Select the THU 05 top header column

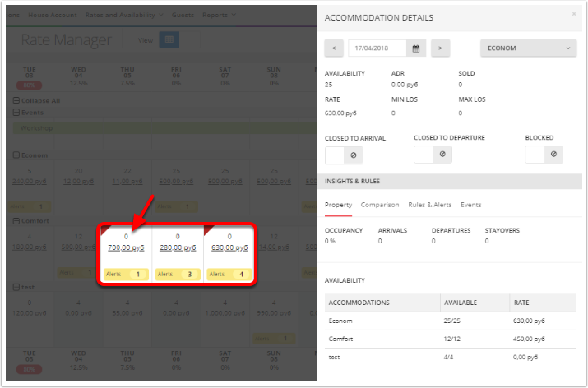tap(127, 76)
